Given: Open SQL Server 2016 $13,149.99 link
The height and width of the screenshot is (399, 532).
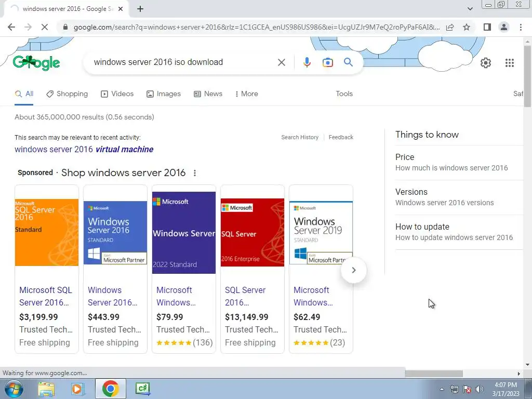Looking at the screenshot, I should coord(245,296).
